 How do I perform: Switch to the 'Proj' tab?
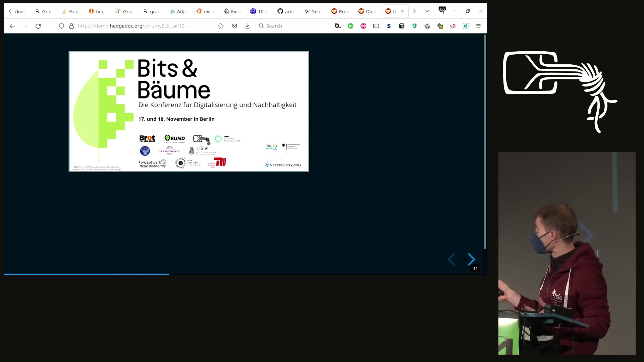(x=339, y=11)
